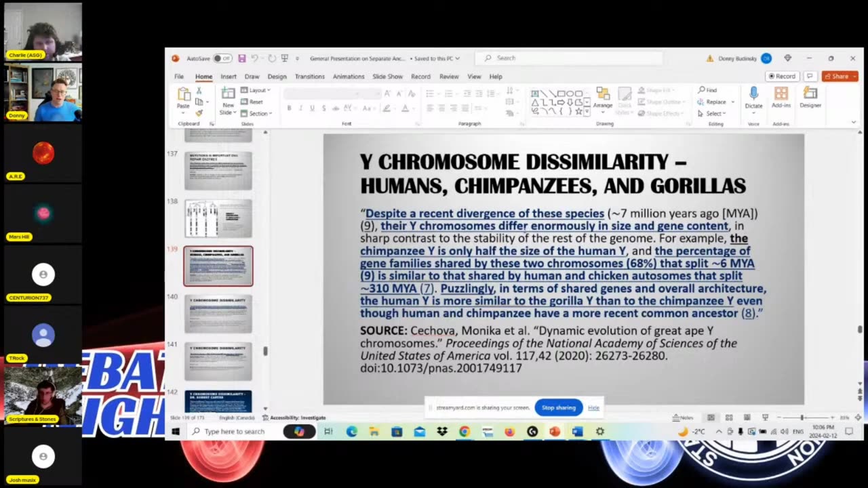This screenshot has width=868, height=488.
Task: Click the Hide link on sharing bar
Action: [x=593, y=407]
